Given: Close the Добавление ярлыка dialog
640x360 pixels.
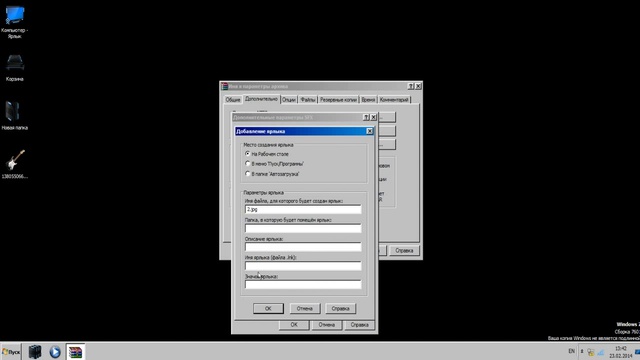Looking at the screenshot, I should [x=369, y=131].
